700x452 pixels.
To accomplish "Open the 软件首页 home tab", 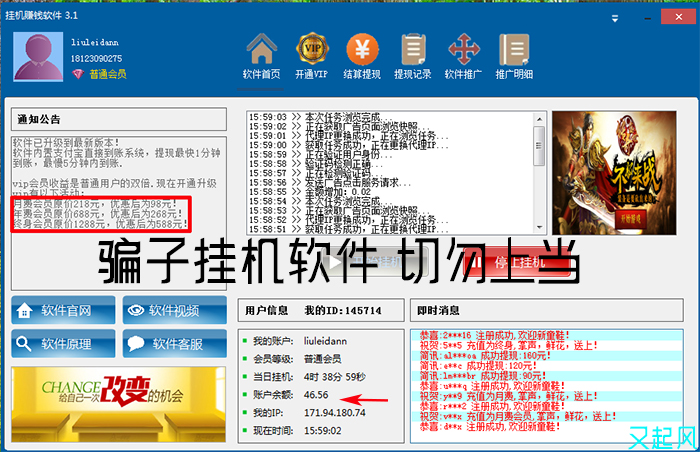I will tap(261, 57).
